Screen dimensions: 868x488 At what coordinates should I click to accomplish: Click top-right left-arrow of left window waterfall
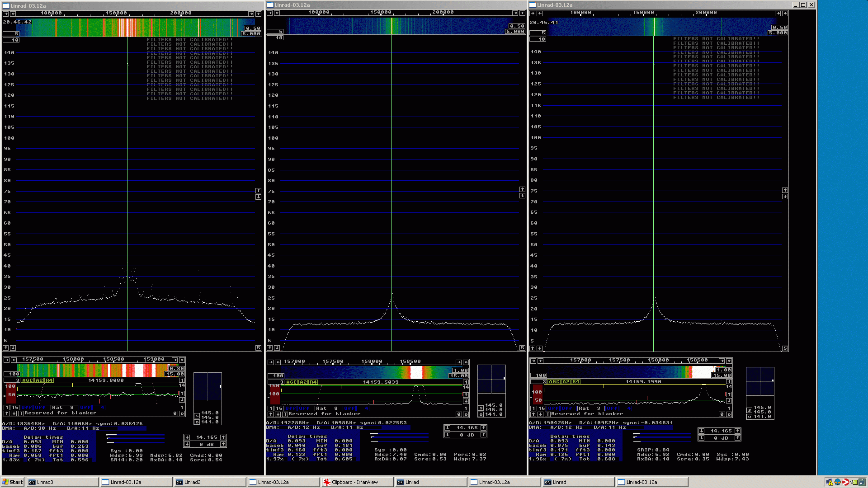click(x=258, y=14)
